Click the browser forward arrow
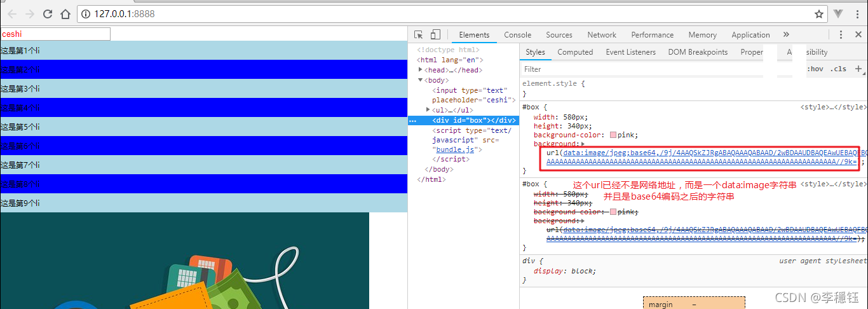This screenshot has width=868, height=309. point(29,13)
